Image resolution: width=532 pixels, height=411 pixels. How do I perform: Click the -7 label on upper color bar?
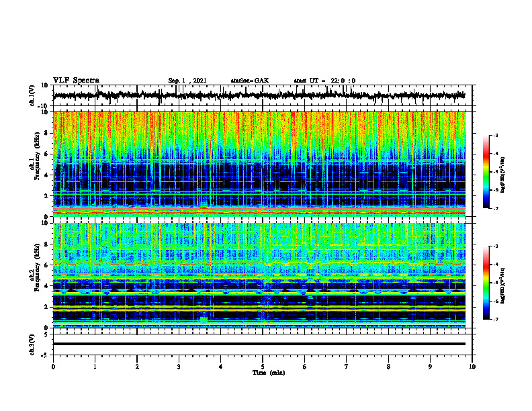(496, 208)
